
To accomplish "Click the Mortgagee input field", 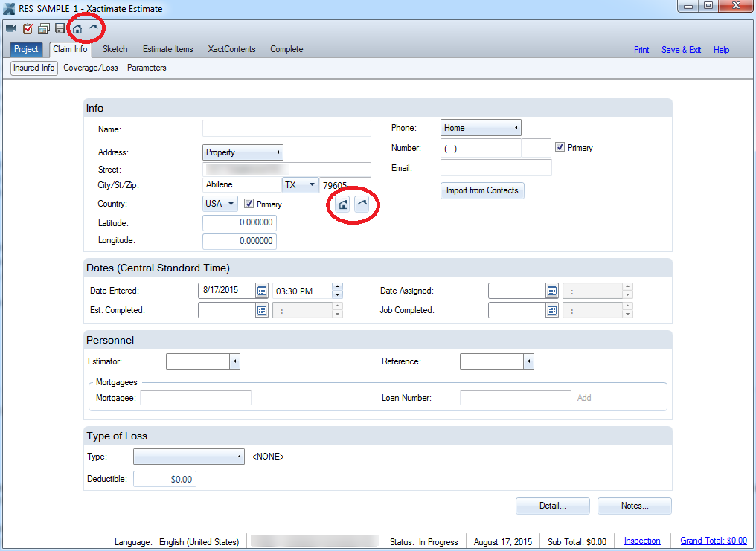I will click(x=196, y=398).
